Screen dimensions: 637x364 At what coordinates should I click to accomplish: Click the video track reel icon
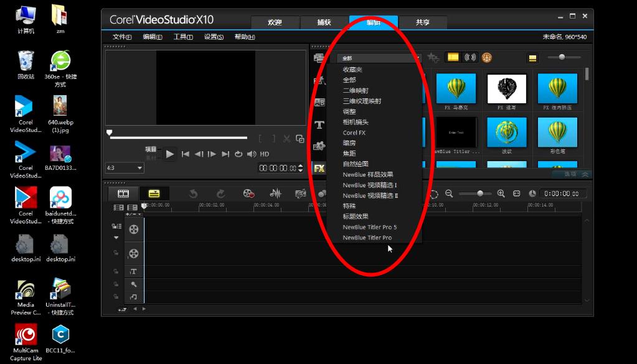134,229
